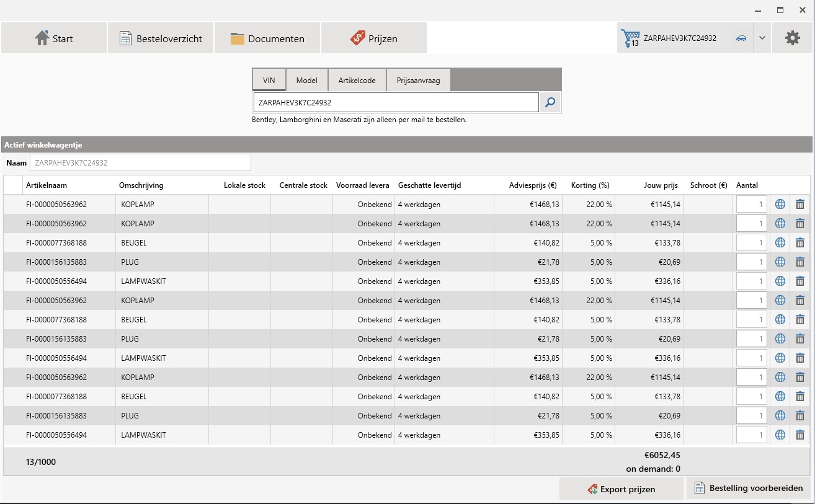Screen dimensions: 815x504
Task: Open the Documenten section
Action: 267,38
